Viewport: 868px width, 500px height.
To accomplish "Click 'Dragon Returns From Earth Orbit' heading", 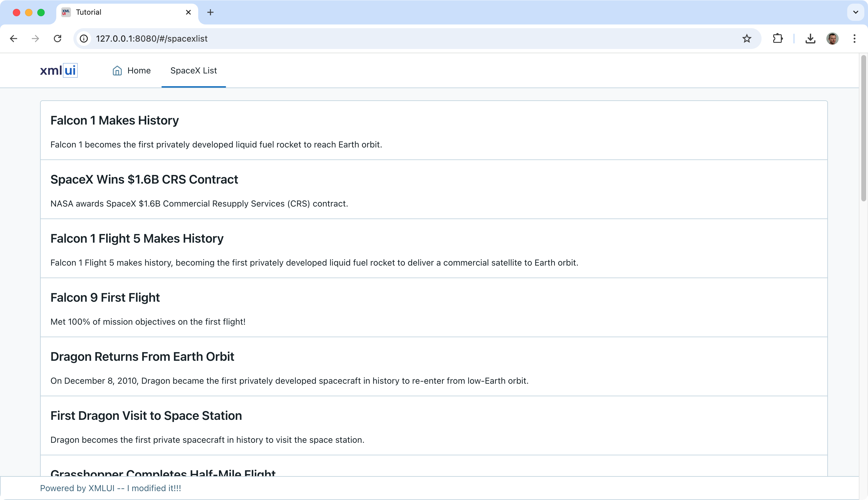I will tap(142, 357).
